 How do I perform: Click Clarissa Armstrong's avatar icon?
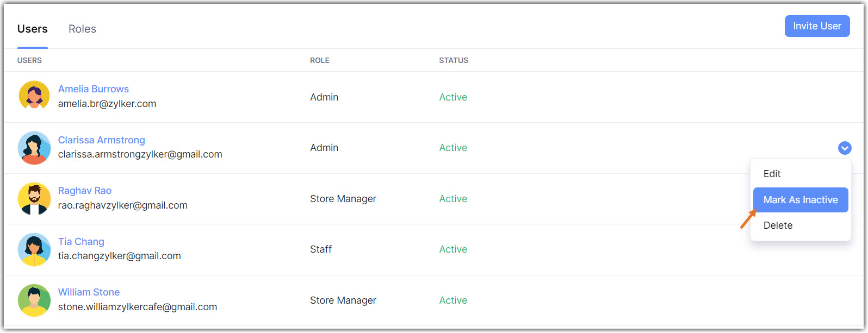click(34, 148)
